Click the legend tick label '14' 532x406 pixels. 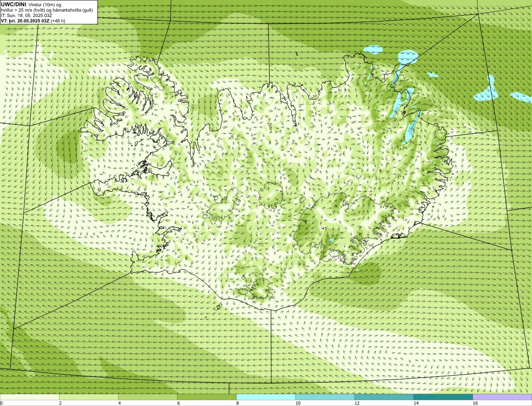(x=416, y=403)
